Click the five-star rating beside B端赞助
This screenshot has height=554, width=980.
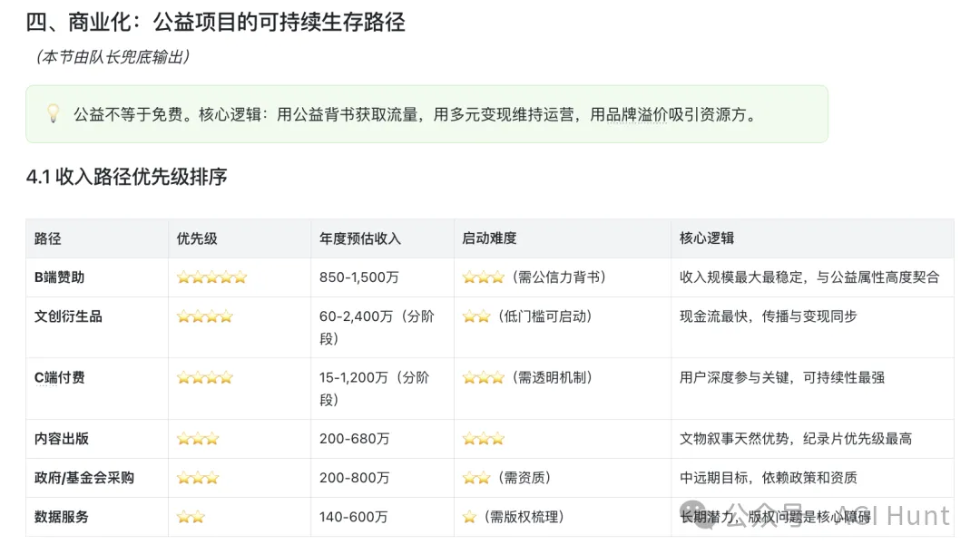click(211, 277)
